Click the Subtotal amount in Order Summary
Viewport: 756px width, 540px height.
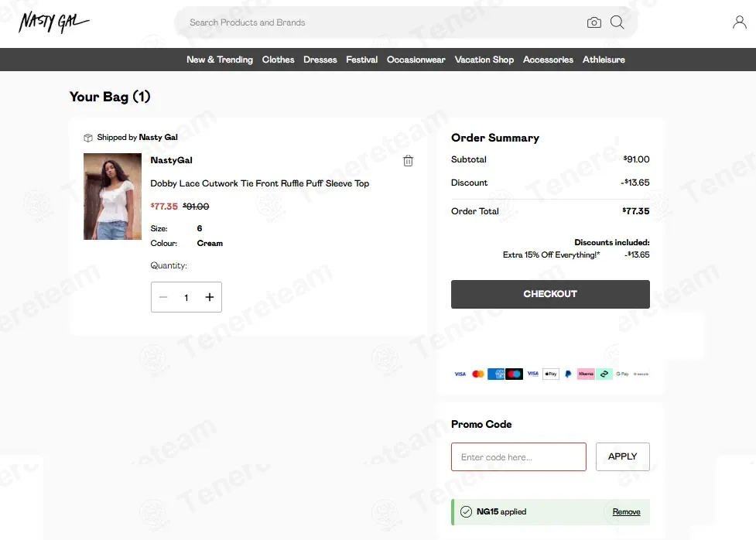(636, 159)
